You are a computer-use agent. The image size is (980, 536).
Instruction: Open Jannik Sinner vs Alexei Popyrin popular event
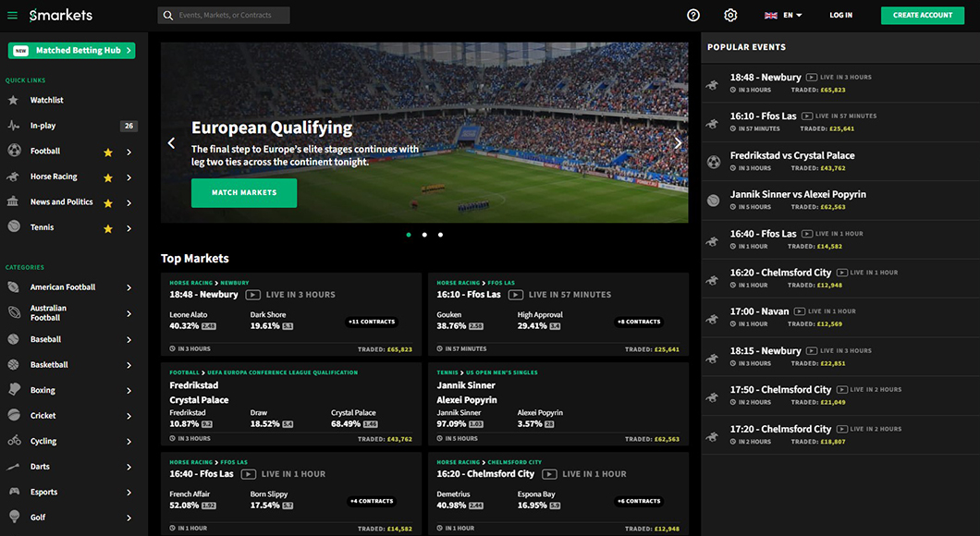click(x=840, y=200)
